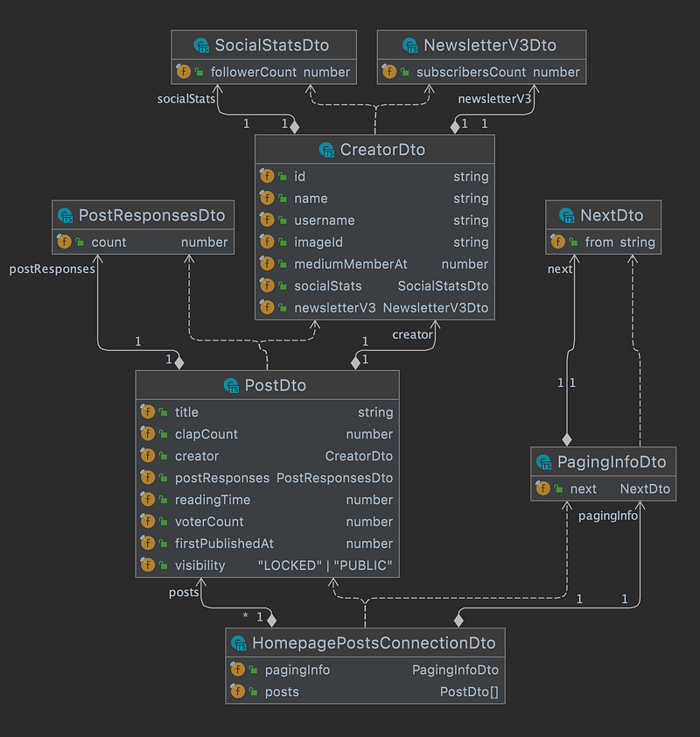700x737 pixels.
Task: Click the green public lock icon on posts field row
Action: click(253, 691)
